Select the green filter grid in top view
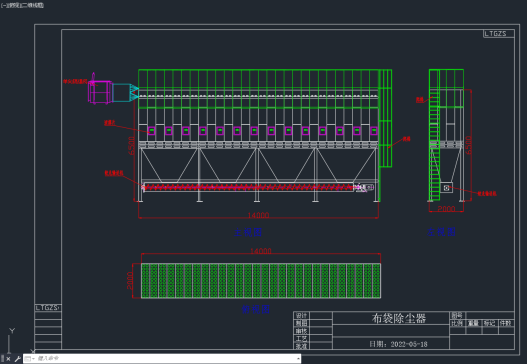 (261, 281)
